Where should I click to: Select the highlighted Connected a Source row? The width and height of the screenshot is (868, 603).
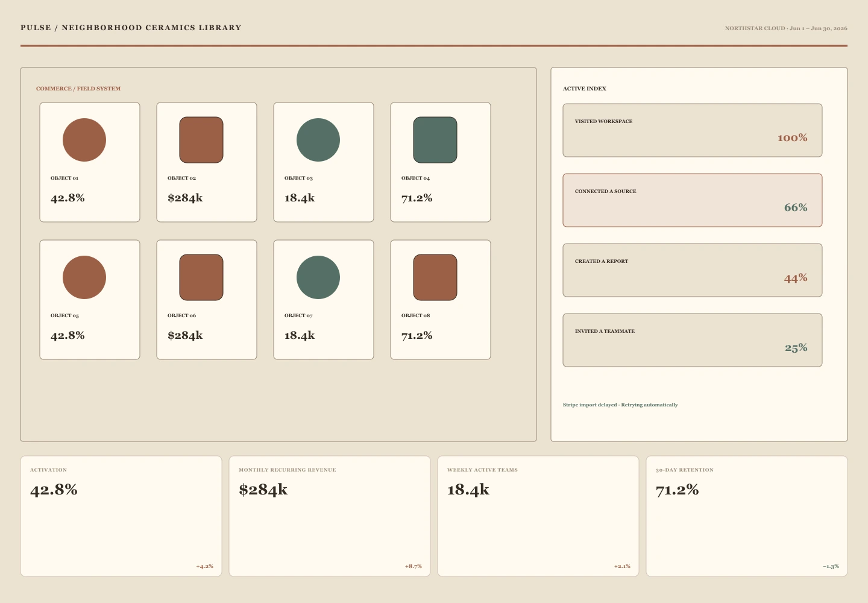pos(693,200)
